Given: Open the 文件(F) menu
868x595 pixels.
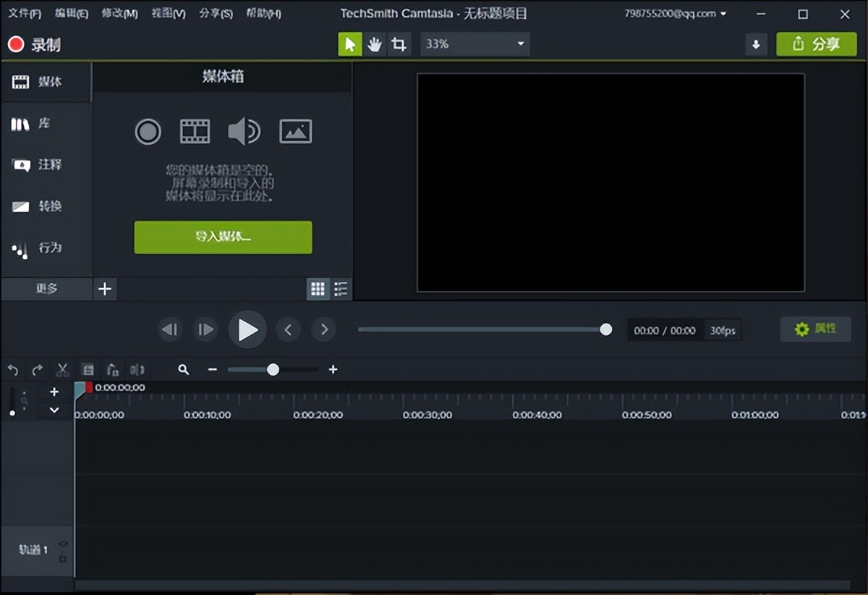Looking at the screenshot, I should coord(24,13).
